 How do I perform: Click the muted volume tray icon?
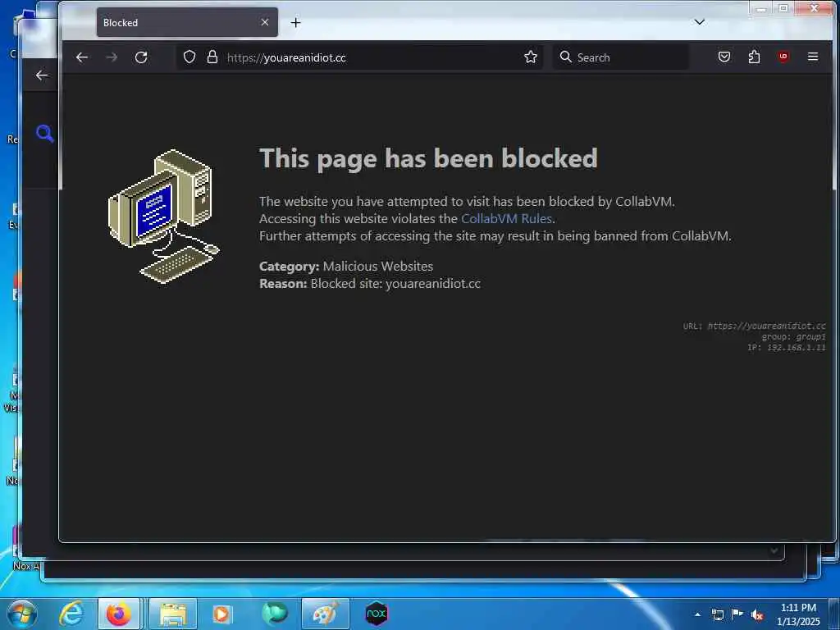(757, 614)
